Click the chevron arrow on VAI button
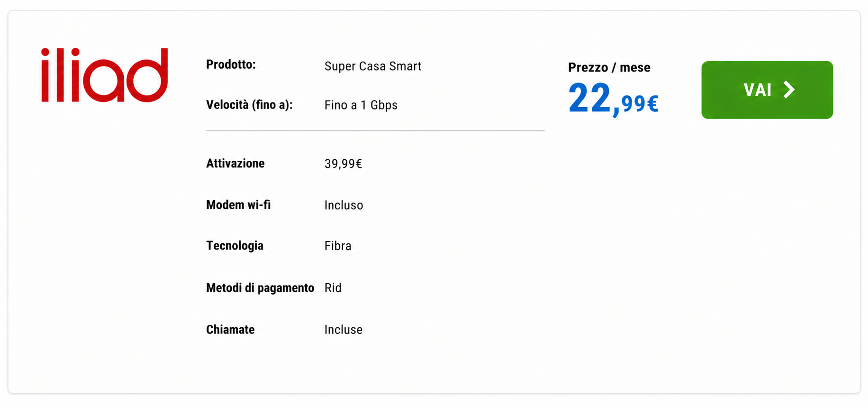The width and height of the screenshot is (868, 407). (789, 90)
